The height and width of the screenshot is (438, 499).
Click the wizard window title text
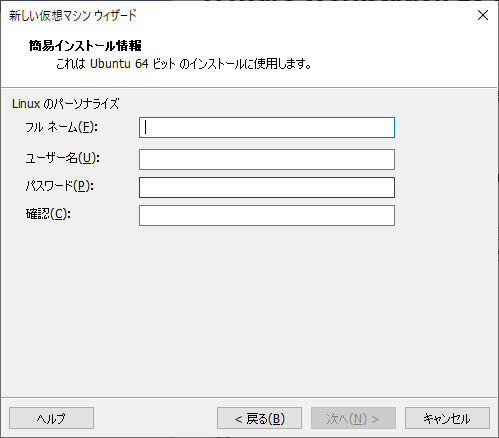click(73, 15)
